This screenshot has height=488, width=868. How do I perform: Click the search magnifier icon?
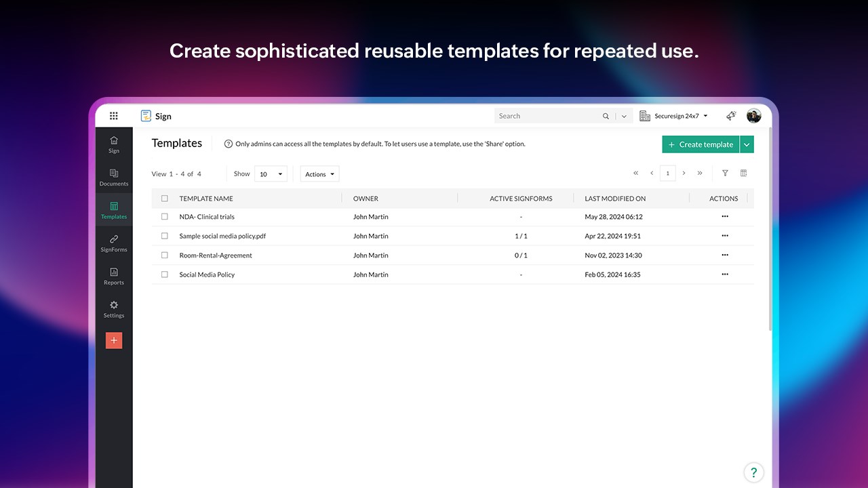click(x=606, y=116)
